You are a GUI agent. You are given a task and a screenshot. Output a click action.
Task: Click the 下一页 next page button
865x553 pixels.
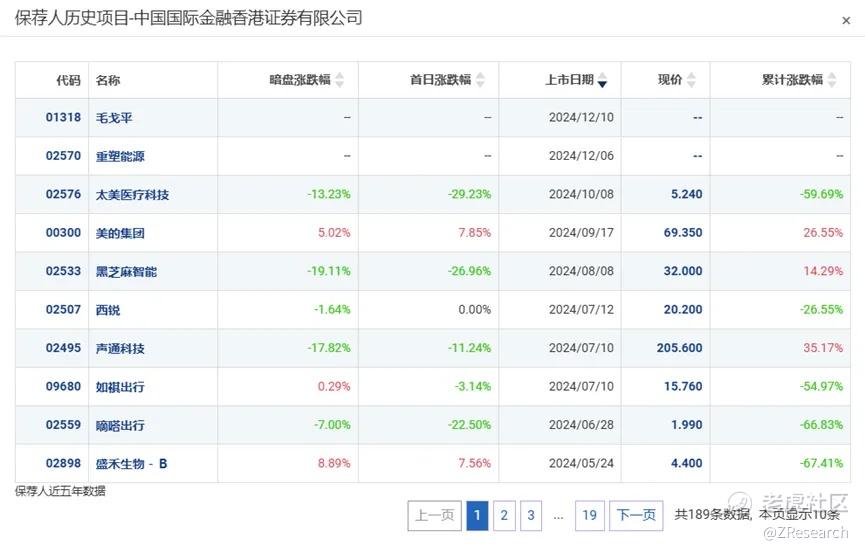coord(636,515)
